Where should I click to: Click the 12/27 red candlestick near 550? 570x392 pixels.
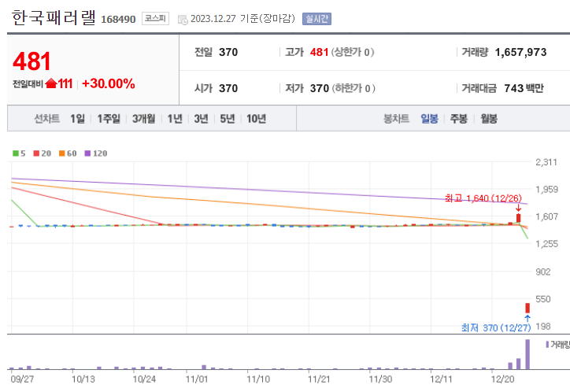(x=527, y=308)
